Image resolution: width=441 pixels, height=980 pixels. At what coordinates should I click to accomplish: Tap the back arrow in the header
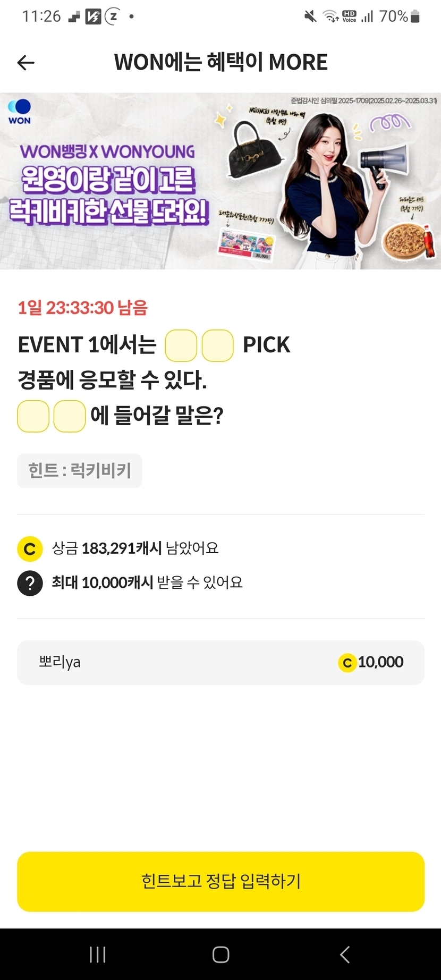[x=26, y=63]
